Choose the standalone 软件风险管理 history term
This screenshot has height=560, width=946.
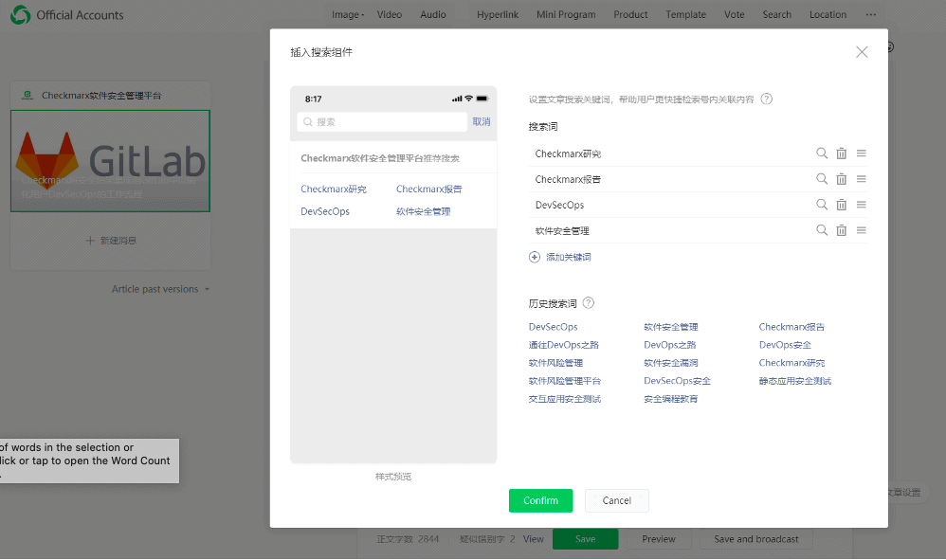point(555,363)
